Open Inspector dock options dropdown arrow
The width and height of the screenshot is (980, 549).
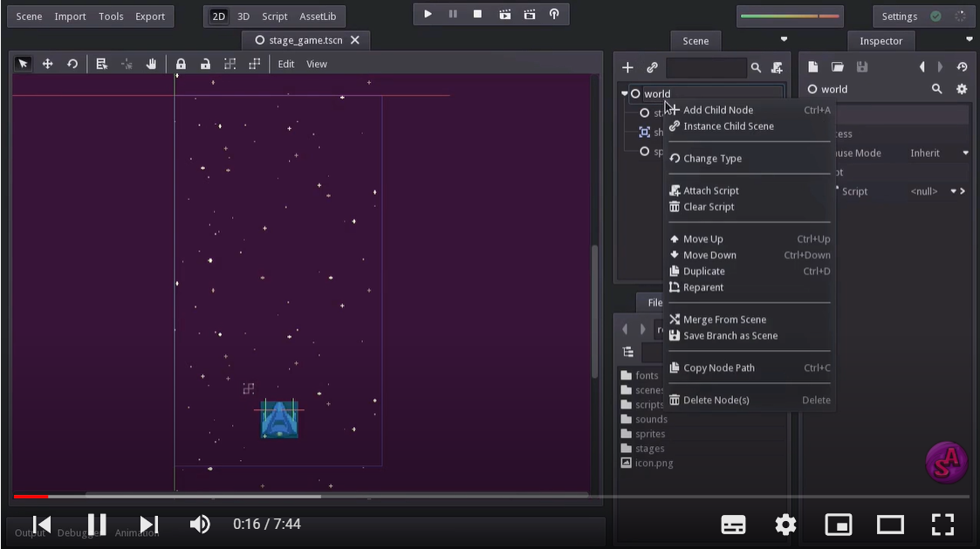point(970,39)
